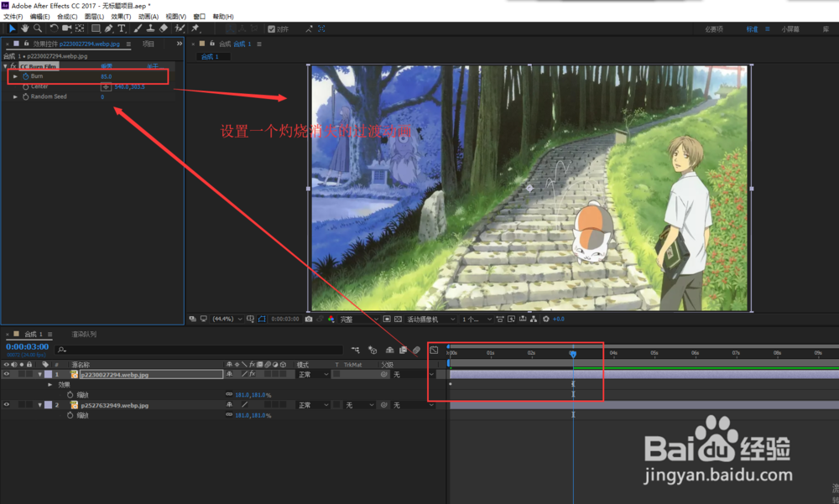Expand the Random Seed property triangle

(15, 96)
